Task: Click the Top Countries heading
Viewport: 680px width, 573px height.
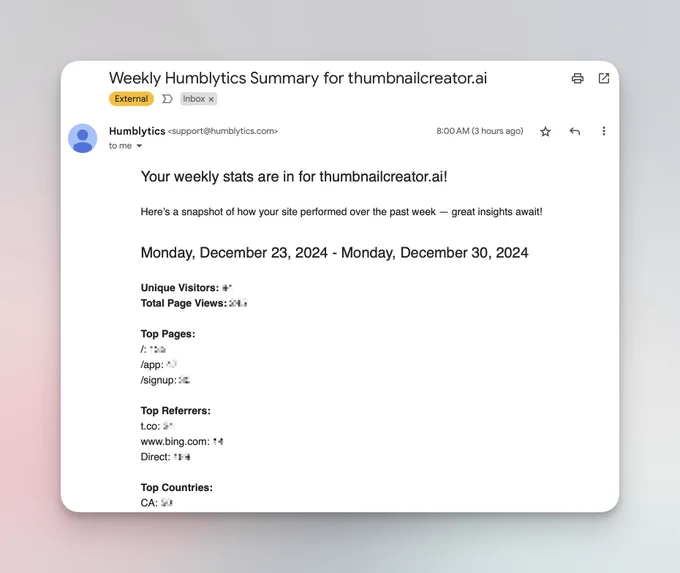Action: coord(177,488)
